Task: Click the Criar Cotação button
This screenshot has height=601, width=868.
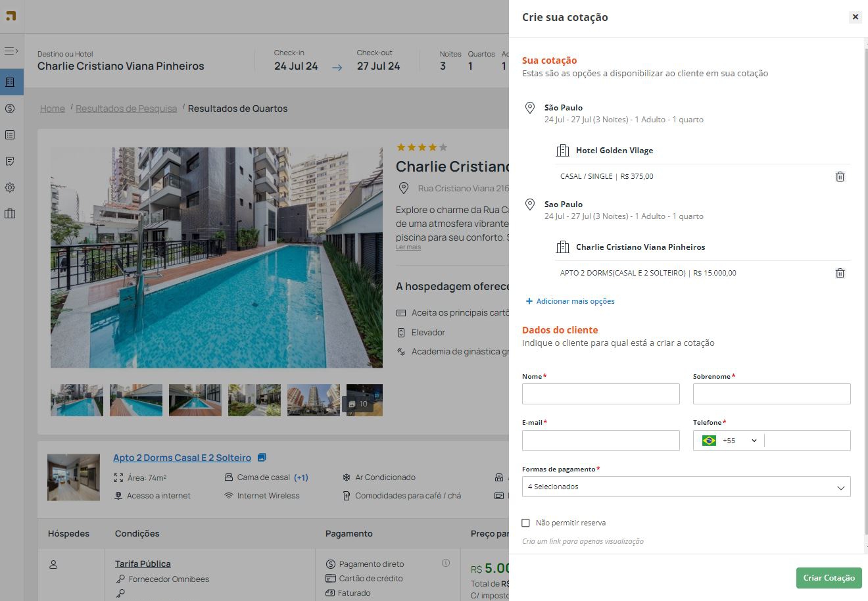Action: tap(829, 577)
